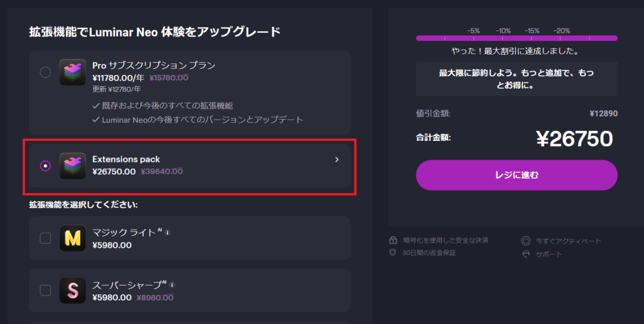This screenshot has height=324, width=644.
Task: Click the 暗号化を使用した安全な決済 text
Action: point(446,240)
